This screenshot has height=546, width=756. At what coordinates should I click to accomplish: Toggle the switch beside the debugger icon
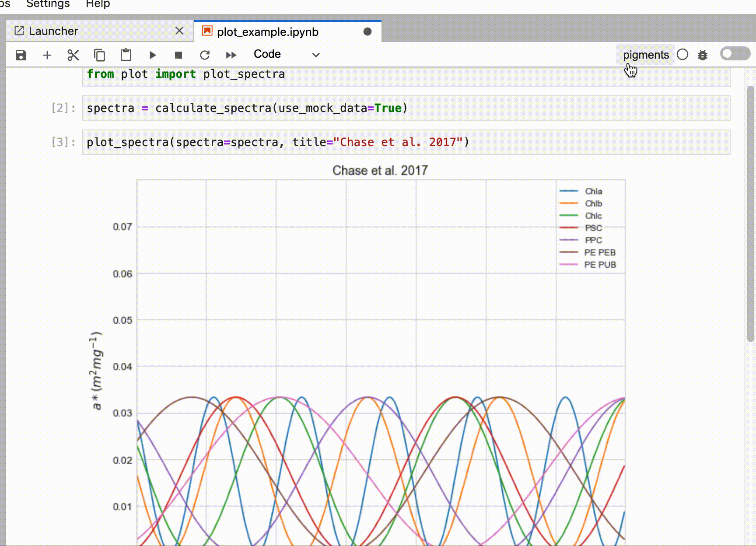[x=734, y=53]
